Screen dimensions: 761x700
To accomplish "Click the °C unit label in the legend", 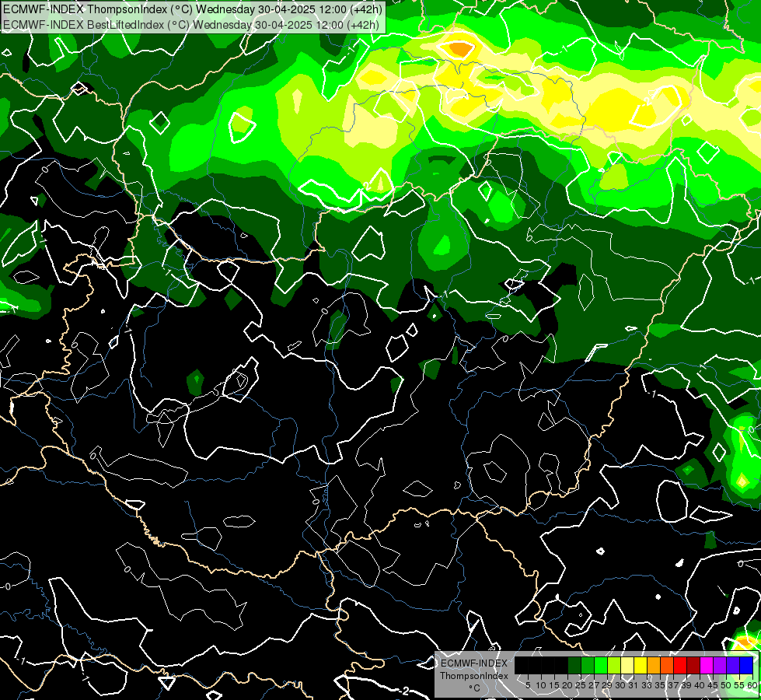I will click(x=475, y=688).
